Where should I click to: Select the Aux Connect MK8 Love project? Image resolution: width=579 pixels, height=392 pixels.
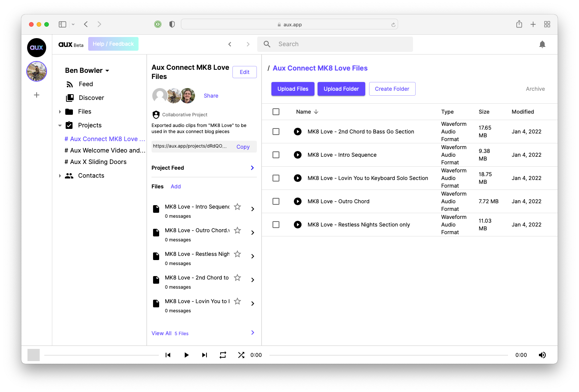105,139
